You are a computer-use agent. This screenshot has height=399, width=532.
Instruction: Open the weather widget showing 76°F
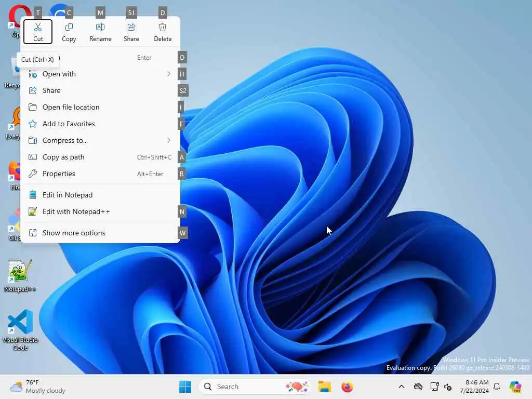37,387
